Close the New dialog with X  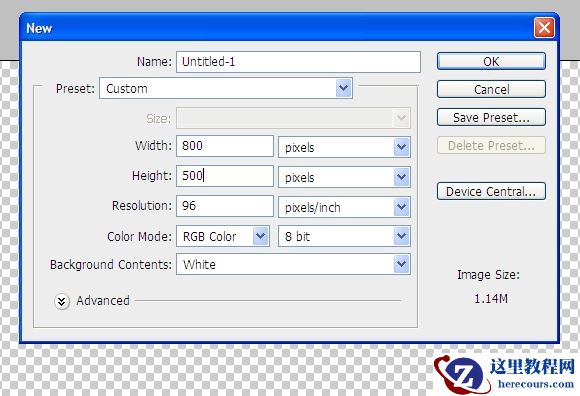coord(544,28)
